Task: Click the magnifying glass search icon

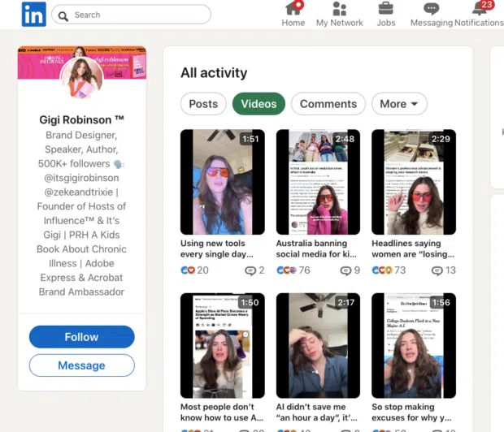Action: pyautogui.click(x=63, y=16)
